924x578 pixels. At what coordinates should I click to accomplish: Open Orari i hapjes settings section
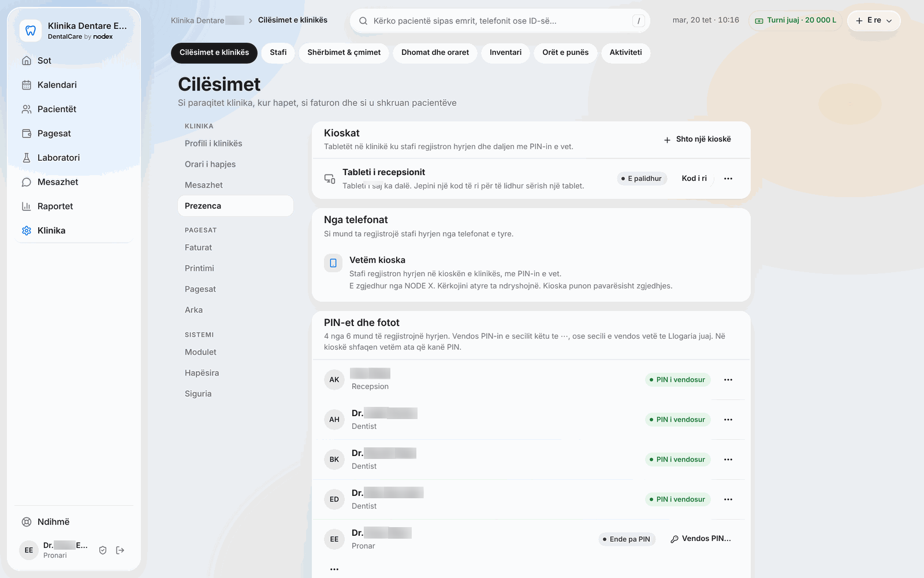click(236, 164)
